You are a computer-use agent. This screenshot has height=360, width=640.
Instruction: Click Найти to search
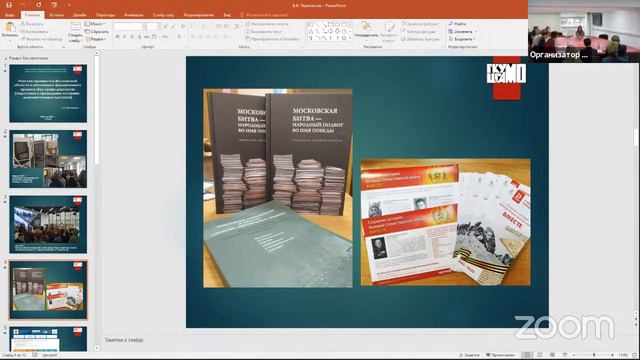[x=457, y=24]
